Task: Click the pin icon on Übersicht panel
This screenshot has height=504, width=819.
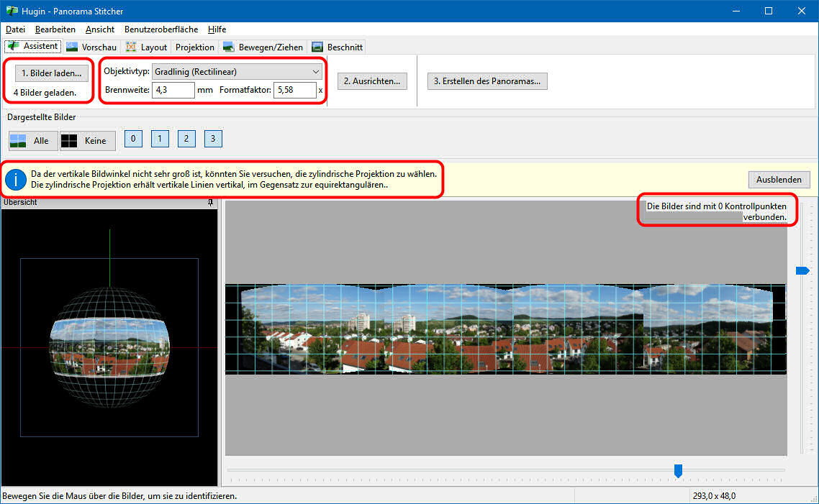Action: click(210, 203)
